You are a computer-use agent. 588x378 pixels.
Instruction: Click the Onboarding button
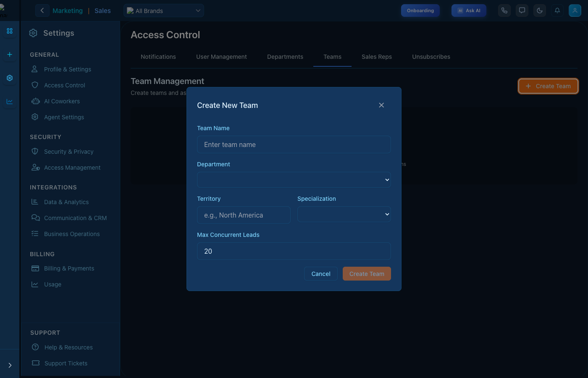420,10
